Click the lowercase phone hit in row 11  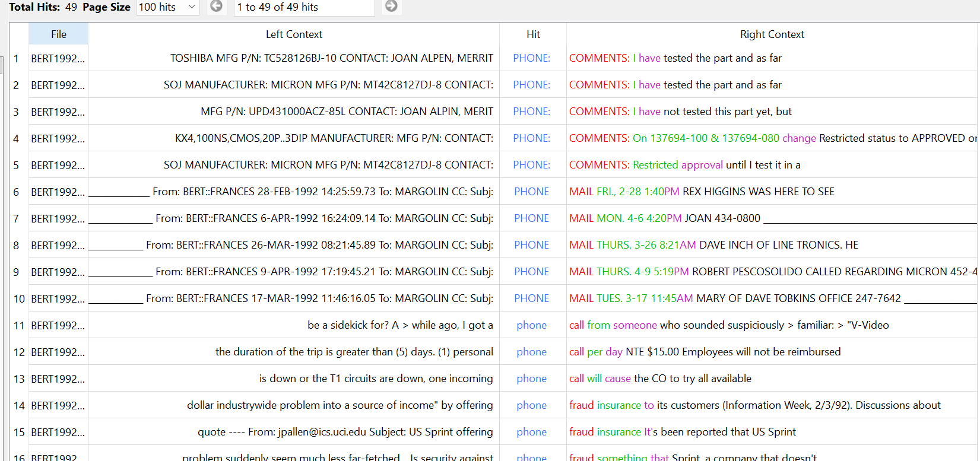point(531,325)
